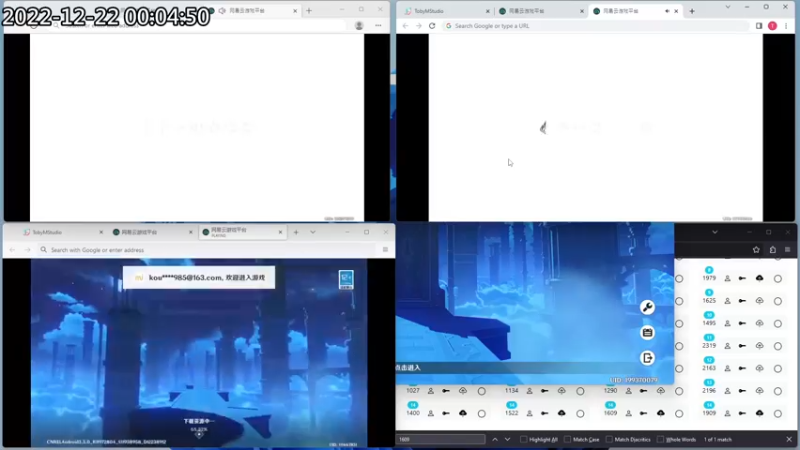Click the user icon in row 1495
The image size is (800, 450).
(x=728, y=323)
